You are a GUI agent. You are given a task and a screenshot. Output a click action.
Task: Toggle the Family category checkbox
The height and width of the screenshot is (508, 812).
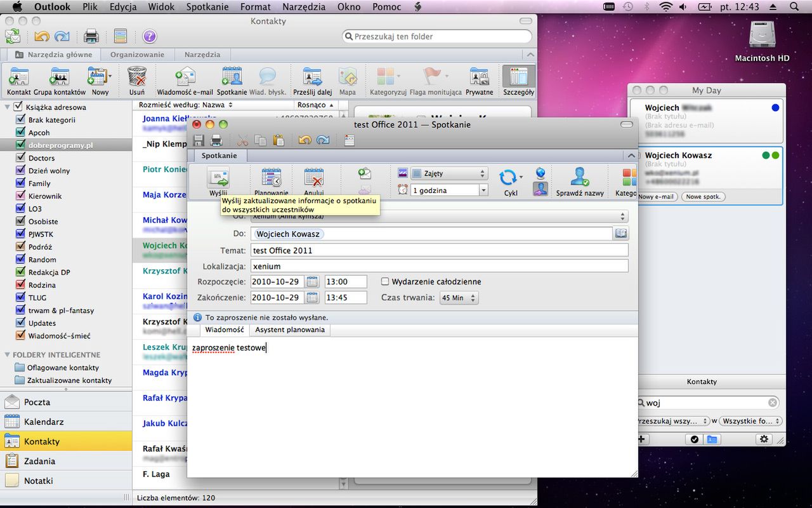coord(22,183)
